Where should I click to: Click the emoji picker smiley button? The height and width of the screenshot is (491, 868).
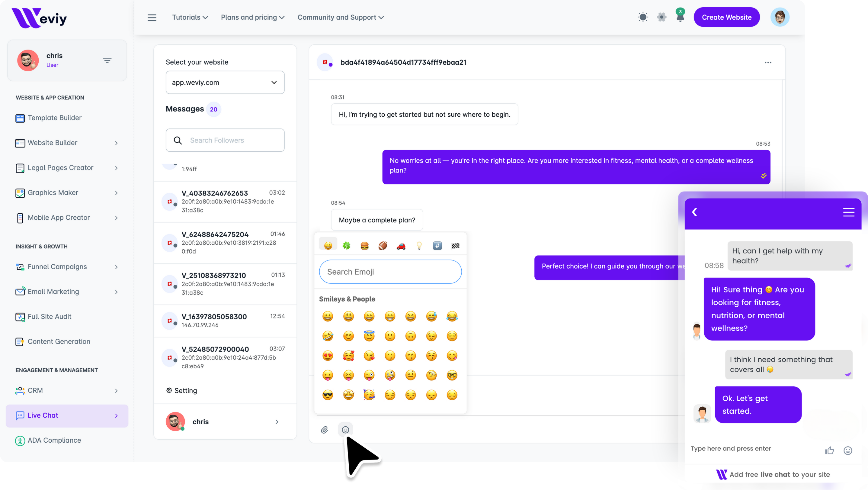(x=345, y=430)
